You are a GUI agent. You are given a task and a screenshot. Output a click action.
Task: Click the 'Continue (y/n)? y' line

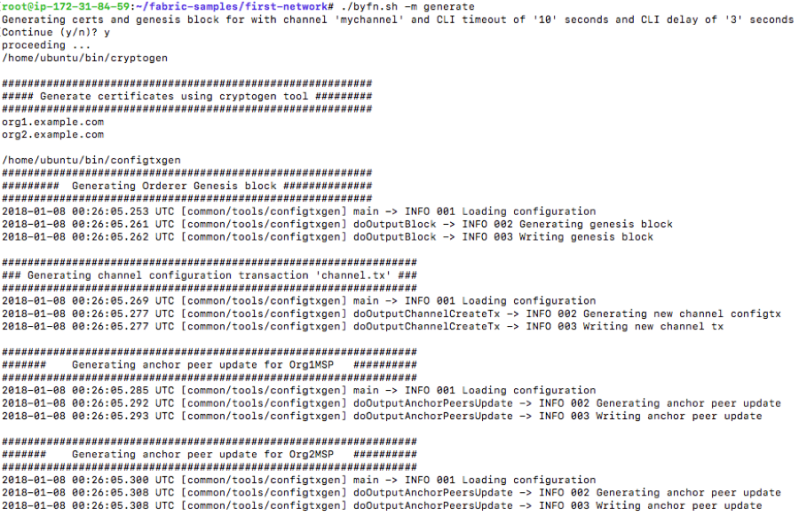(x=56, y=32)
